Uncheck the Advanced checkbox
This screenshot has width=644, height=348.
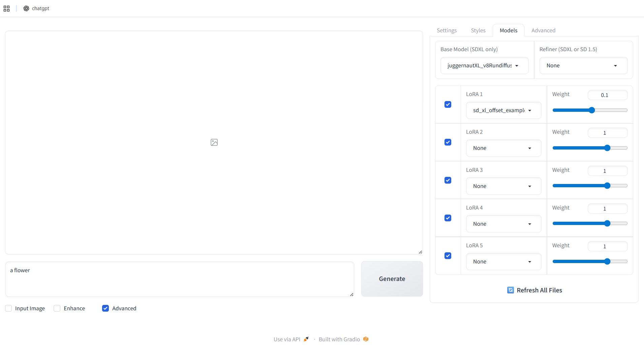coord(105,308)
